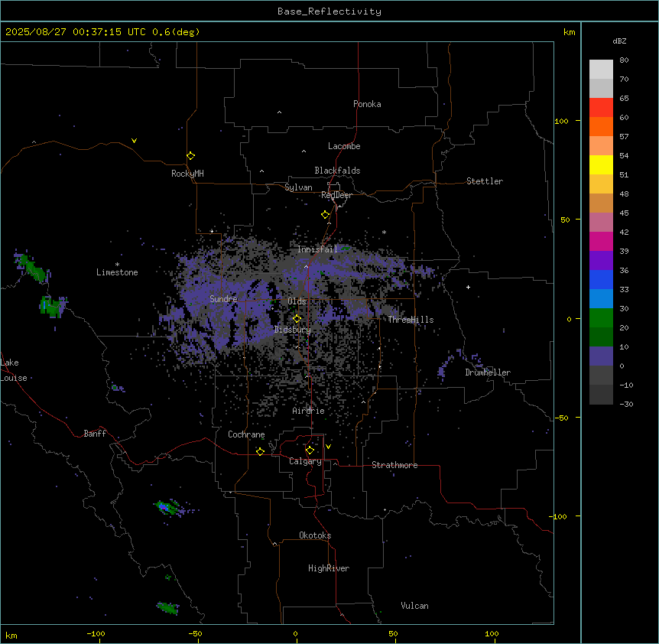The height and width of the screenshot is (644, 659).
Task: Click the Olds label
Action: coord(297,301)
